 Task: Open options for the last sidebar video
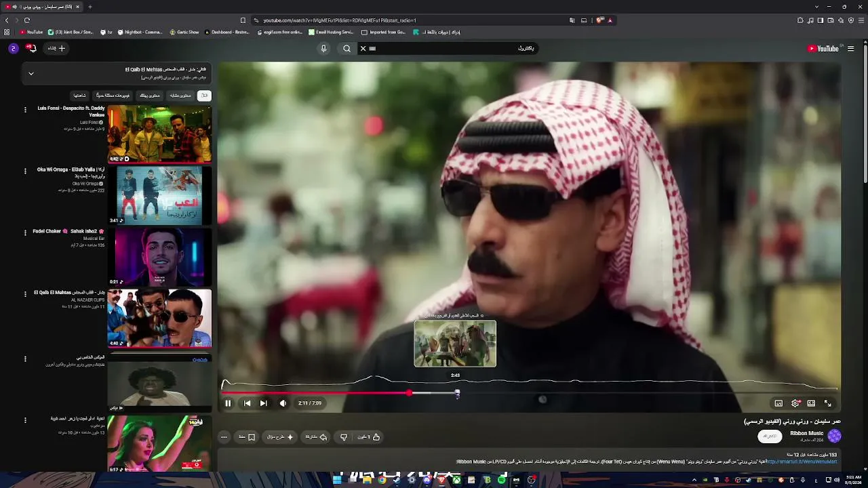25,420
